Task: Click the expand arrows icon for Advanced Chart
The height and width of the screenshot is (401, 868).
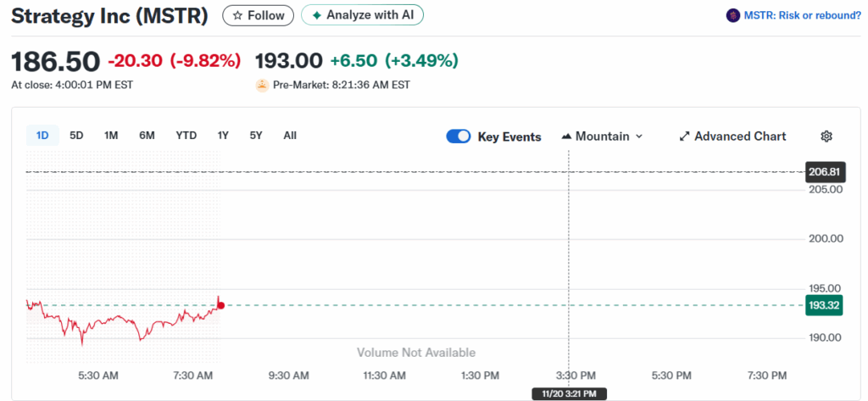Action: pyautogui.click(x=685, y=136)
